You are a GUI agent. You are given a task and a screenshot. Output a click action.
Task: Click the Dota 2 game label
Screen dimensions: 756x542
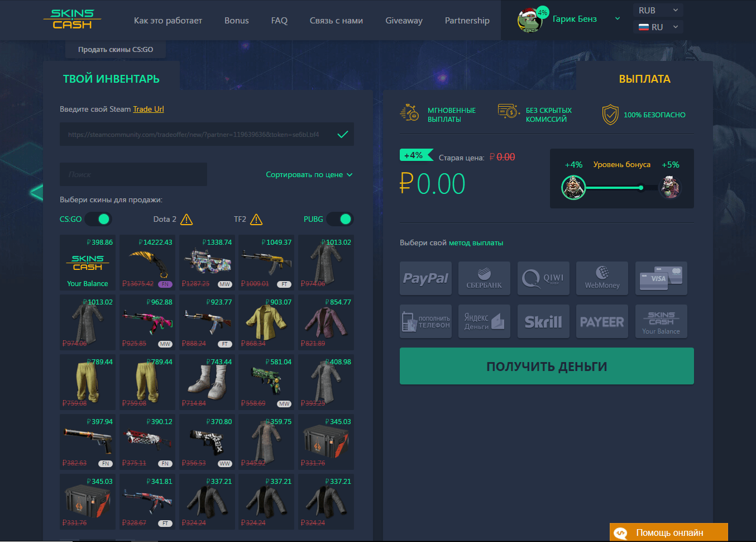point(165,219)
